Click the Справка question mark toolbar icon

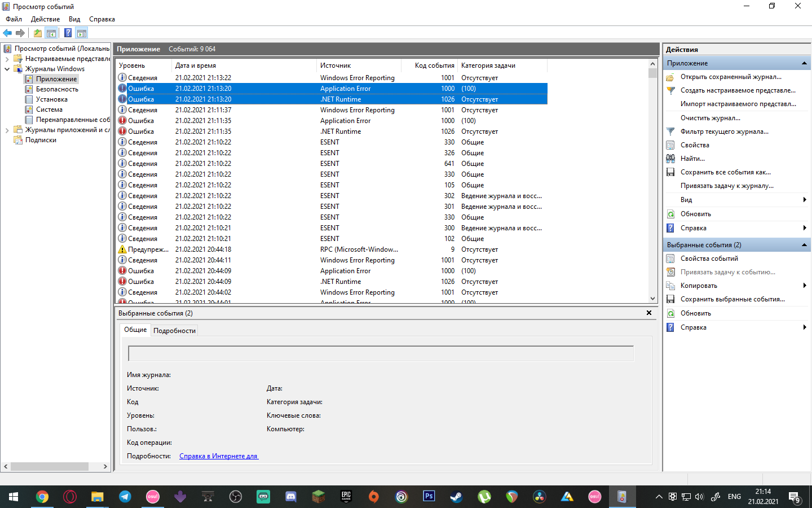(x=67, y=33)
